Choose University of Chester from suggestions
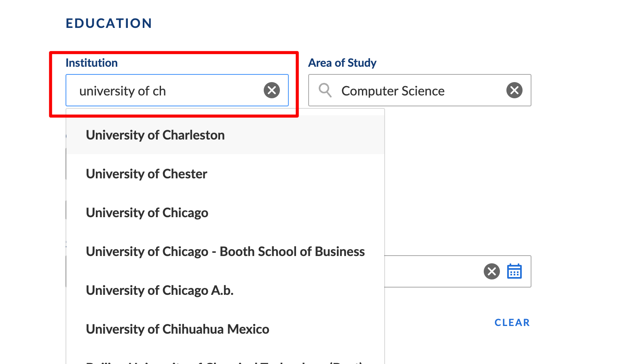Screen dimensions: 635x364 pos(146,174)
